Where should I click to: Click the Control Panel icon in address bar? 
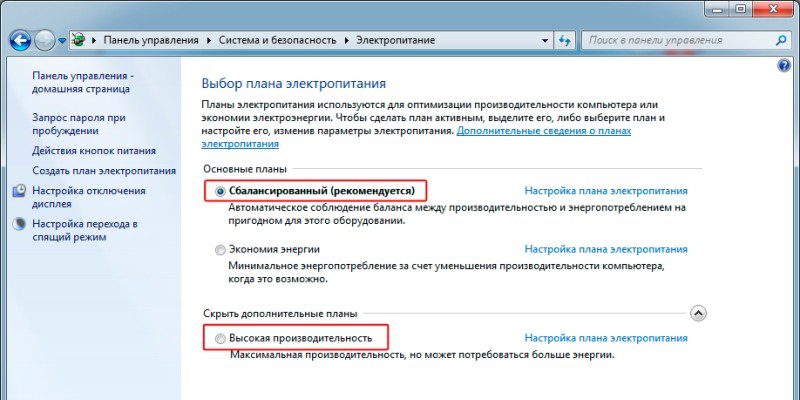[x=78, y=40]
